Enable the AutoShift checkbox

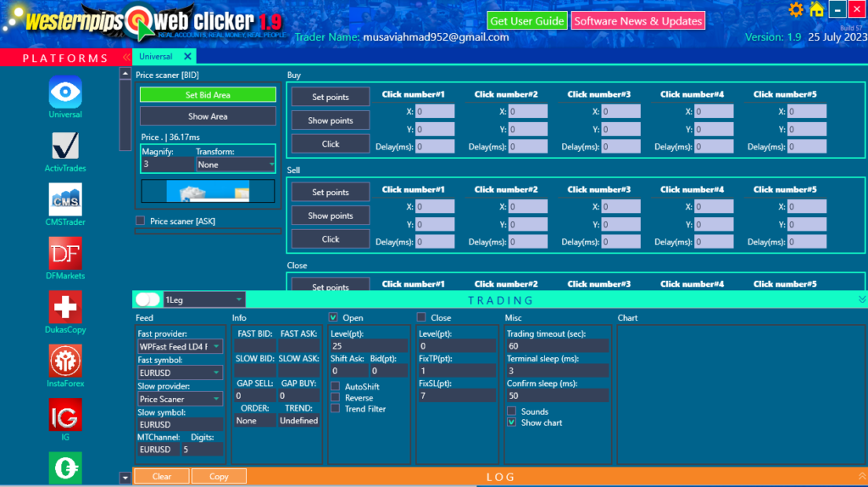(336, 386)
